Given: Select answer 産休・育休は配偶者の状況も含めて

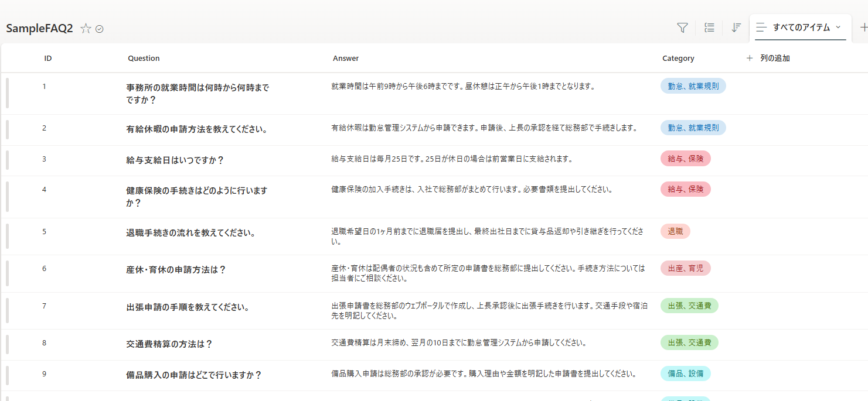Looking at the screenshot, I should (x=390, y=269).
